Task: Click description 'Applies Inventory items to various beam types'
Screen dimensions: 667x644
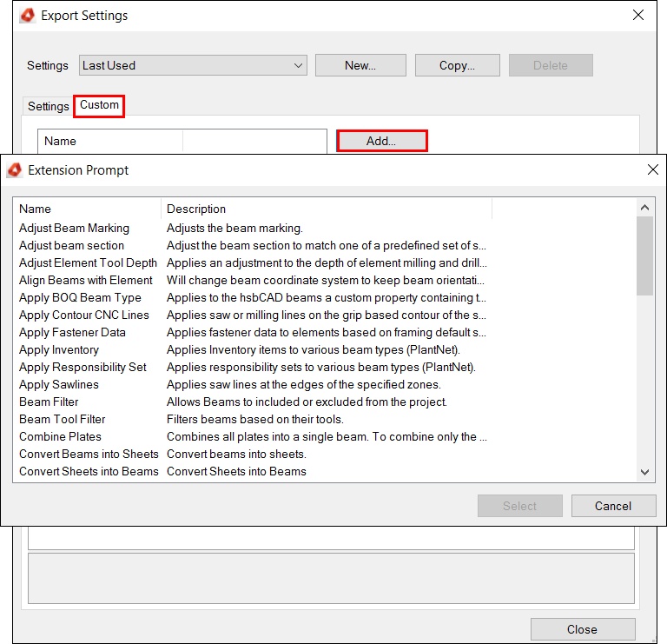Action: (314, 350)
